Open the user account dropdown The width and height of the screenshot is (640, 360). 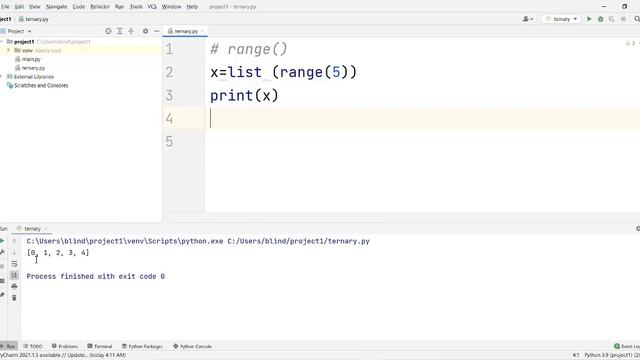coord(528,19)
